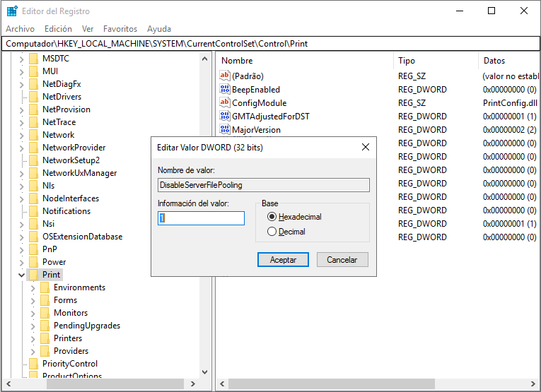541x392 pixels.
Task: Select the Decimal base option
Action: (x=272, y=232)
